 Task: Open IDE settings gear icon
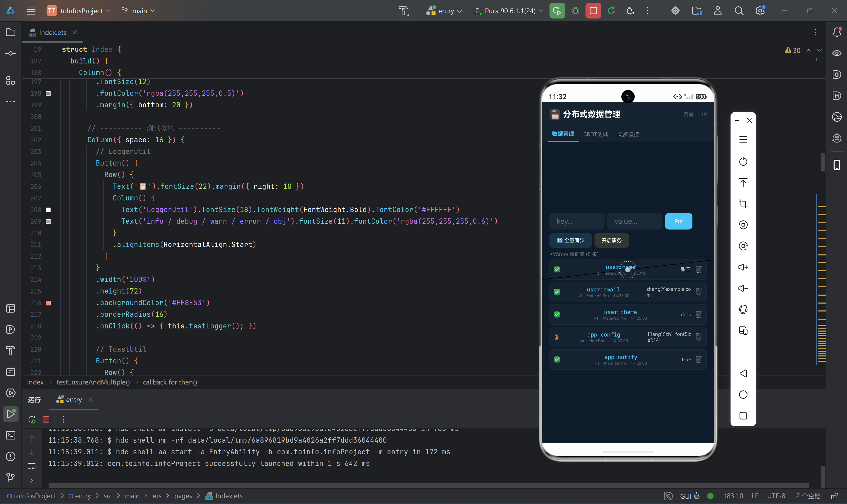click(x=760, y=11)
